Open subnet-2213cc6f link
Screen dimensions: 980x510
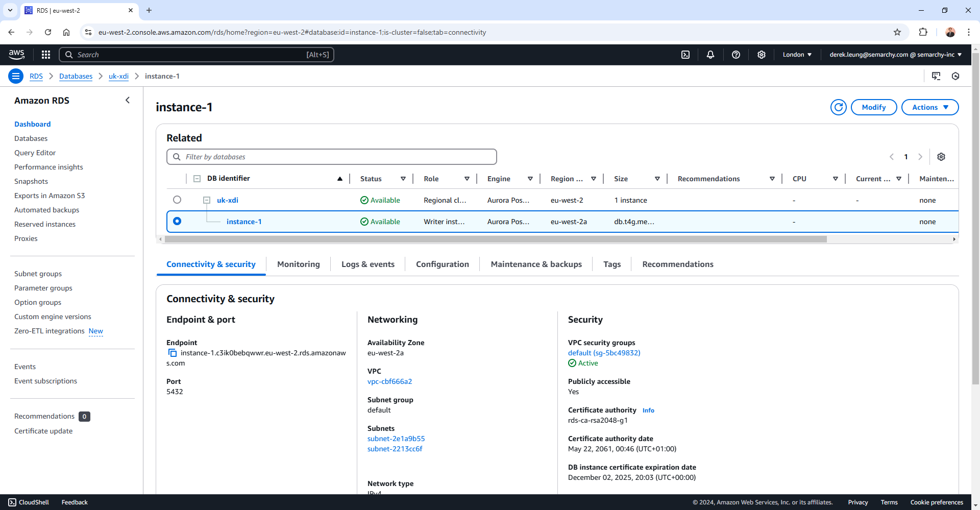395,449
